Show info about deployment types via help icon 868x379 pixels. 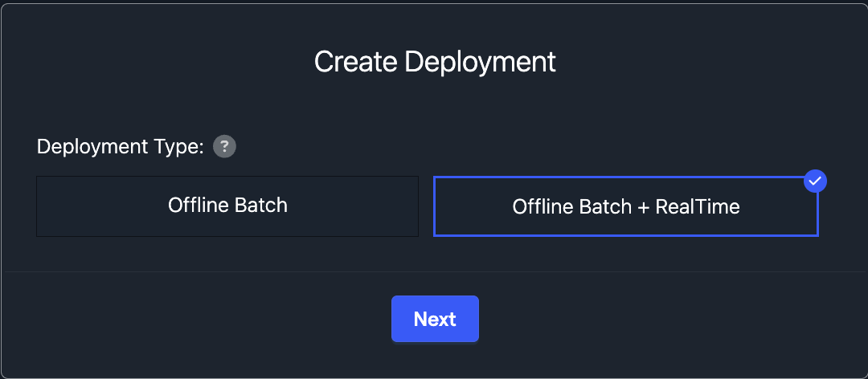[224, 147]
